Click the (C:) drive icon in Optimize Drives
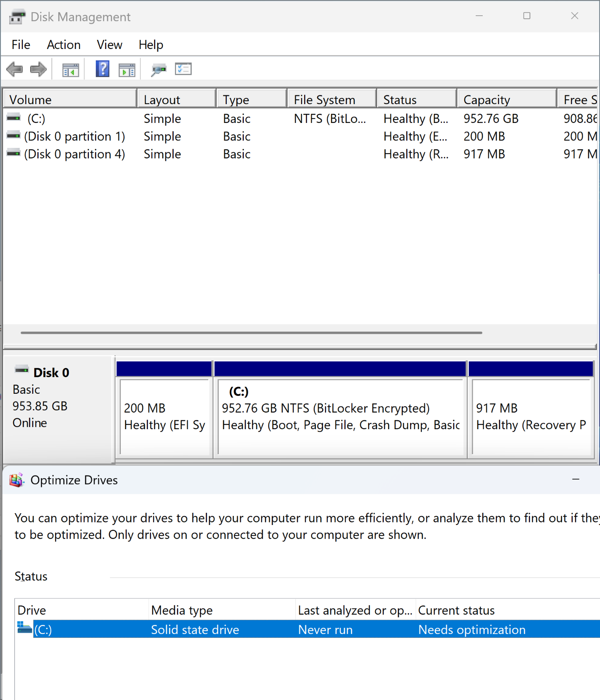Screen dimensions: 600x700 pyautogui.click(x=25, y=628)
